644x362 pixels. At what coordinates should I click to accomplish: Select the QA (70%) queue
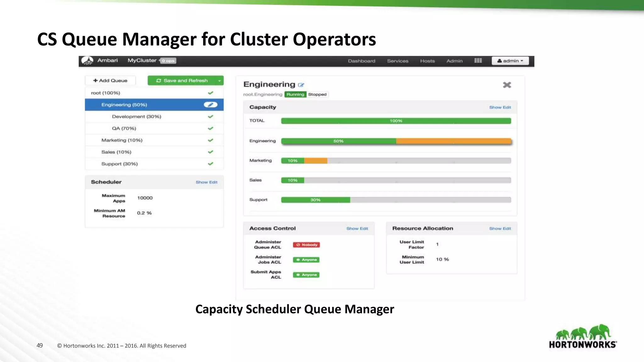(x=154, y=128)
